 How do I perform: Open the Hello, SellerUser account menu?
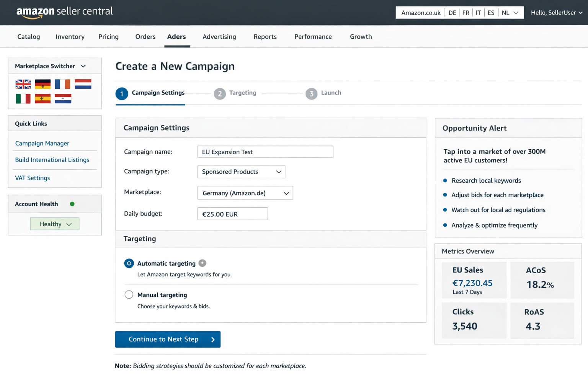[557, 13]
